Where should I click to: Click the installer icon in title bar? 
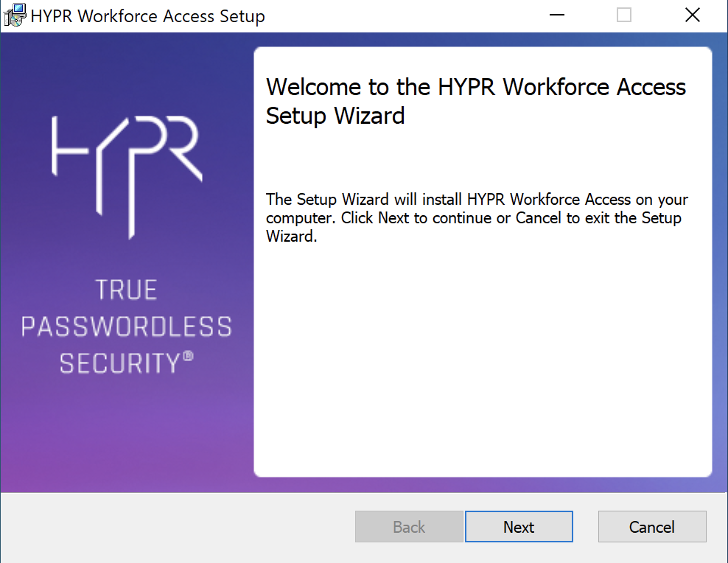15,15
